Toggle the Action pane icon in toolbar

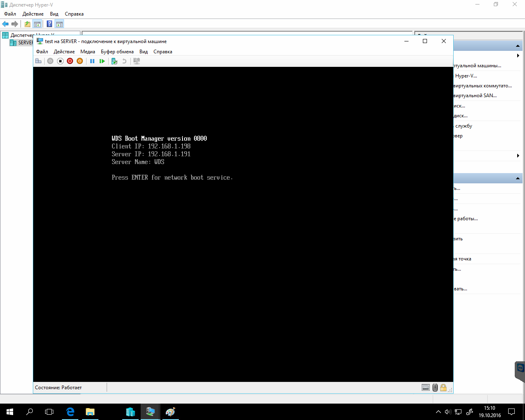59,24
